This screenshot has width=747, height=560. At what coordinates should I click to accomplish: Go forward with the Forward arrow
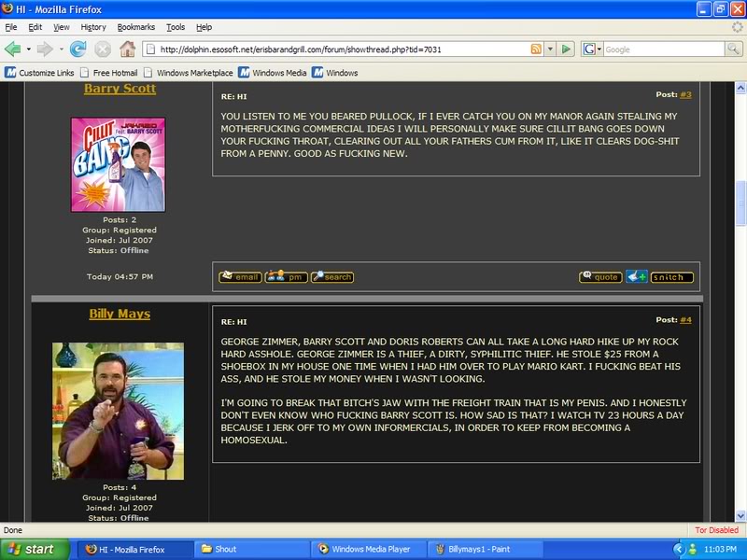point(44,49)
